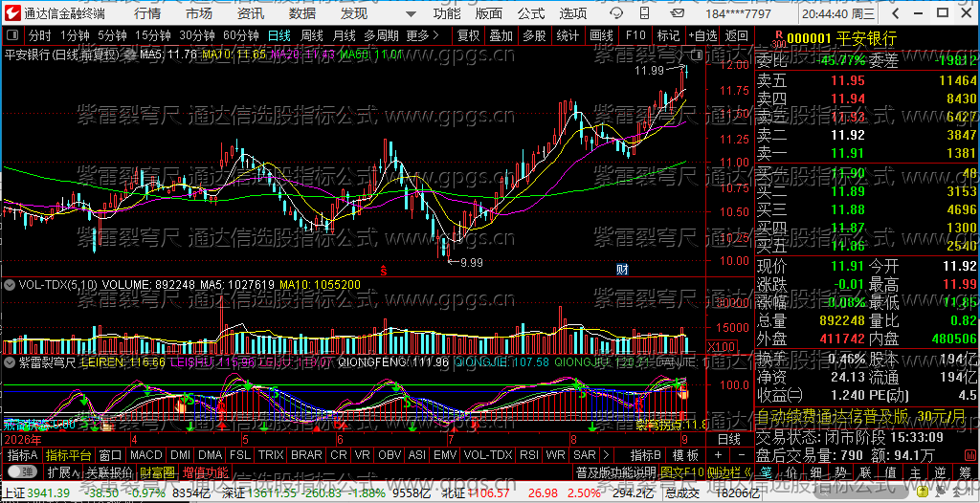Click the 通达信 red logo icon
This screenshot has width=980, height=503.
[x=13, y=13]
